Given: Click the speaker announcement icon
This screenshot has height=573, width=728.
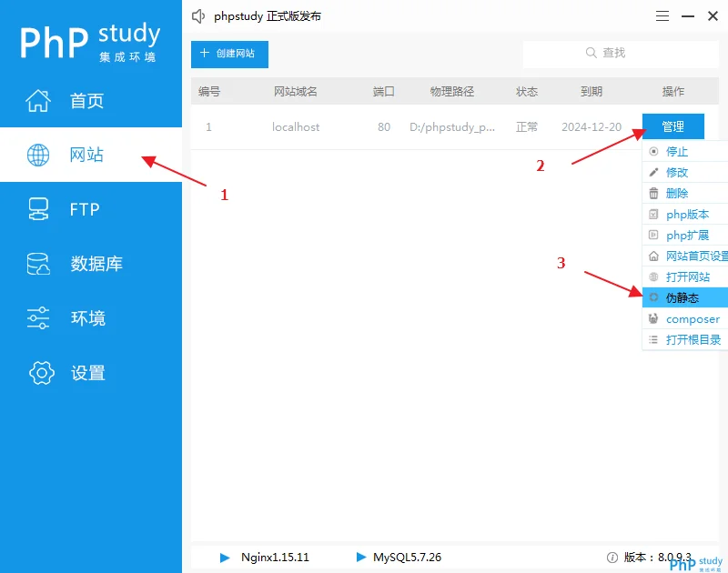Looking at the screenshot, I should tap(198, 16).
